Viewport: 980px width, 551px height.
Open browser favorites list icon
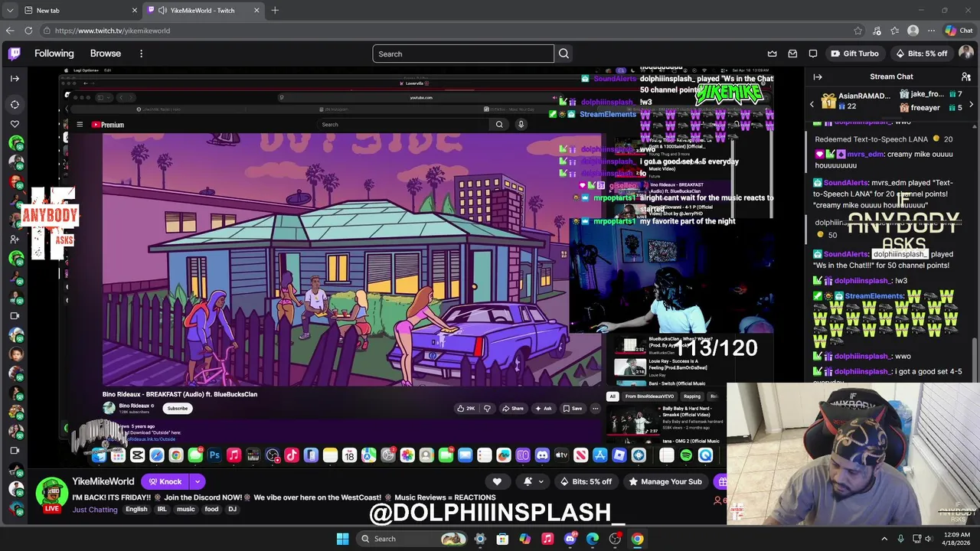[x=895, y=31]
